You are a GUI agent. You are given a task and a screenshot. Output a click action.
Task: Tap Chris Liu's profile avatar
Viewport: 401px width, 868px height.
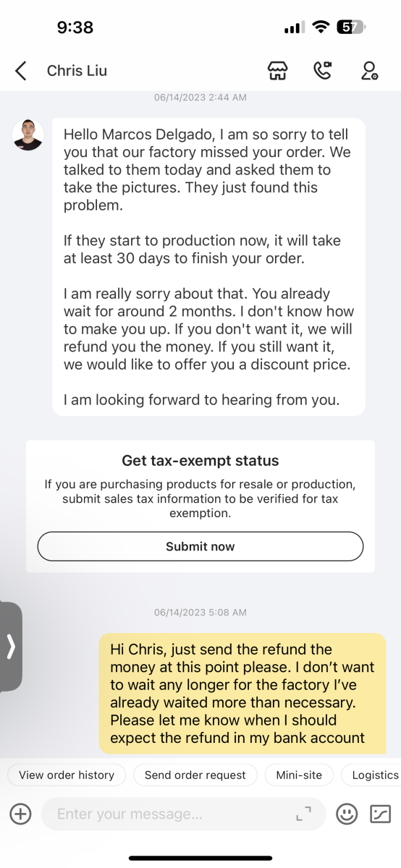coord(28,135)
